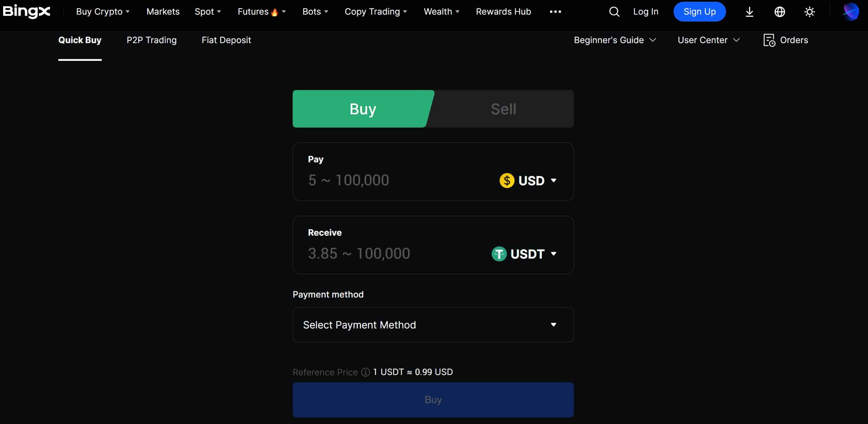Open Orders via the document clock icon
868x424 pixels.
click(769, 40)
